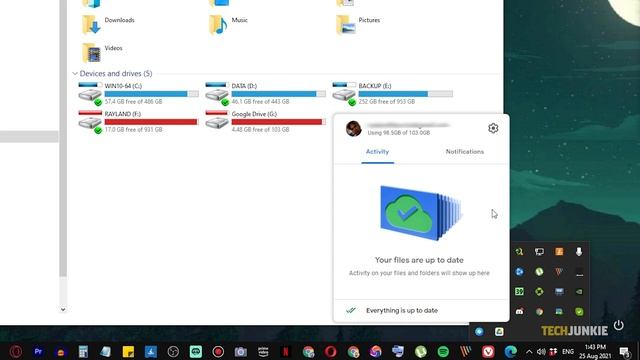Open Spotify from the taskbar
Viewport: 640px width, 360px height.
pyautogui.click(x=443, y=351)
